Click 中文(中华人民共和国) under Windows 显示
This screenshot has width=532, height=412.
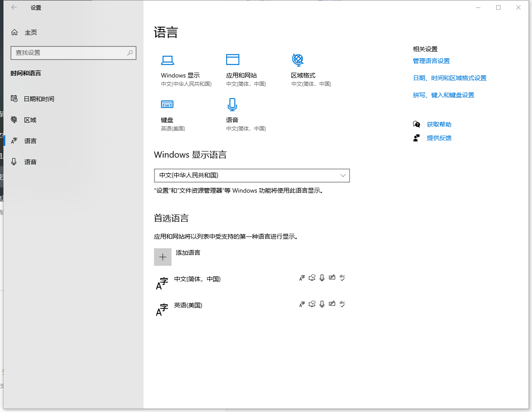[x=186, y=84]
